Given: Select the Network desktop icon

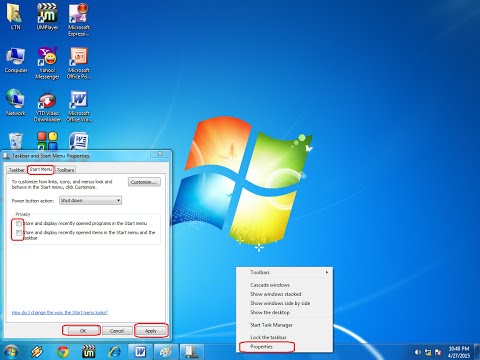Looking at the screenshot, I should (15, 102).
